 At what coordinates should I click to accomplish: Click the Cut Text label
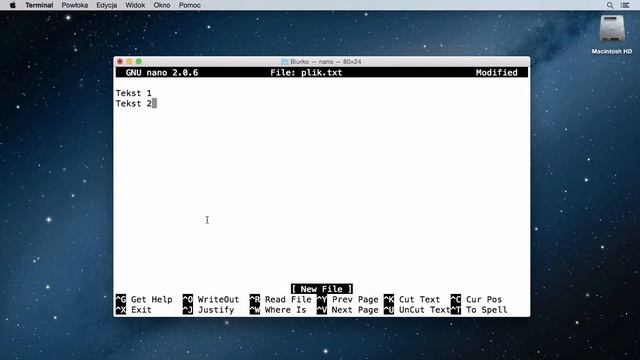pyautogui.click(x=419, y=299)
